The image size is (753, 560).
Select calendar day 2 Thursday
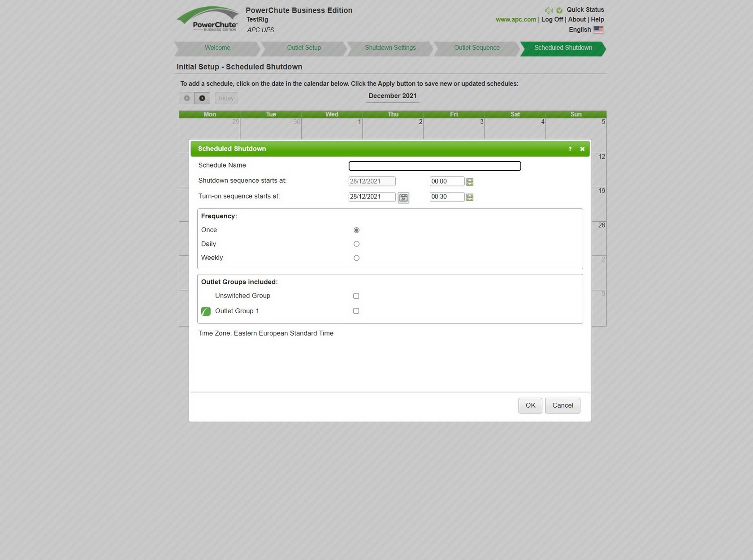393,129
